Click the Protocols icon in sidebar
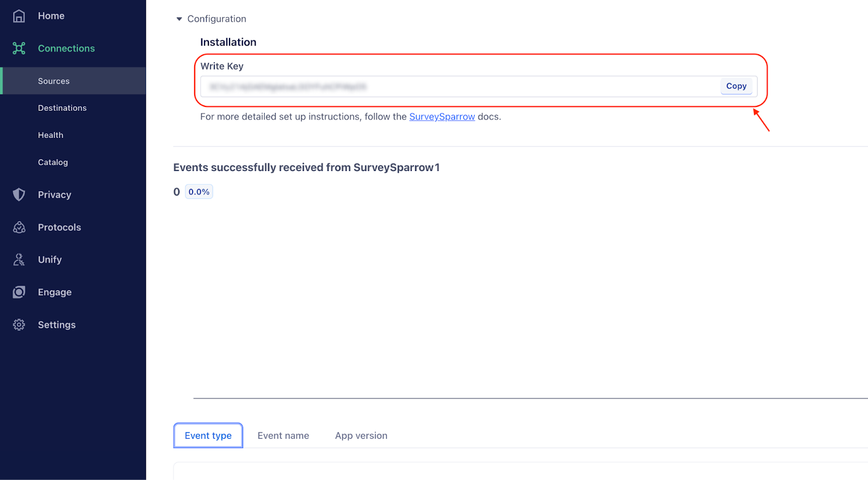The width and height of the screenshot is (868, 480). tap(19, 227)
